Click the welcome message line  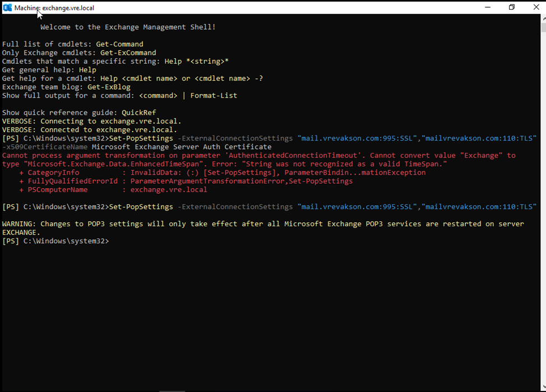click(x=128, y=27)
